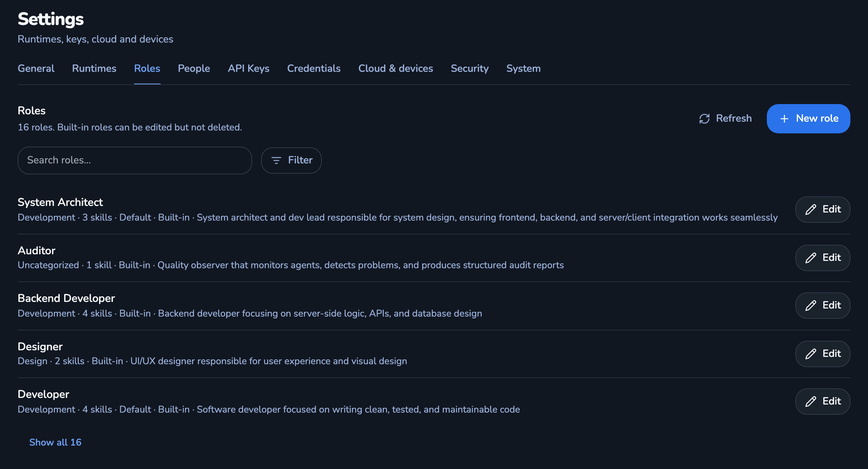Click the pencil icon for Developer row
This screenshot has height=469, width=868.
click(x=810, y=402)
